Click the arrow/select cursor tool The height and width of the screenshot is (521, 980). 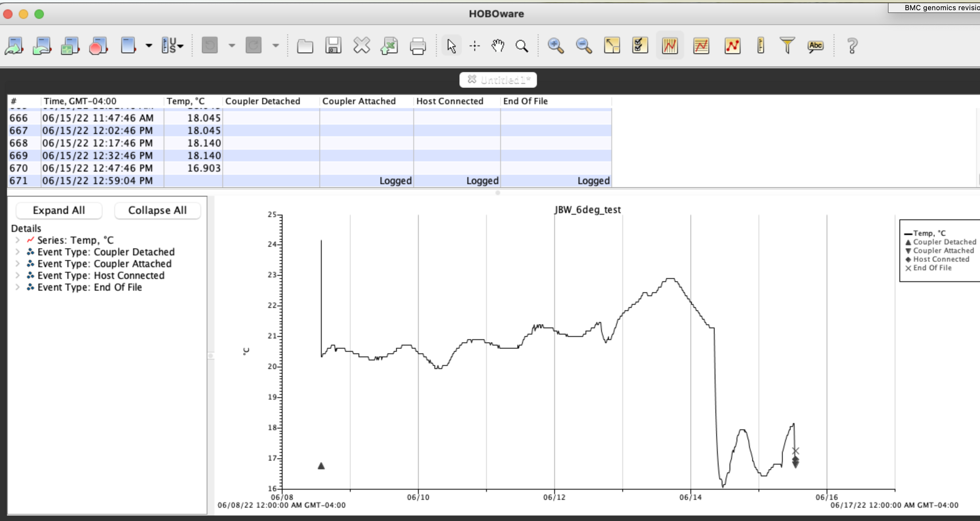(452, 45)
